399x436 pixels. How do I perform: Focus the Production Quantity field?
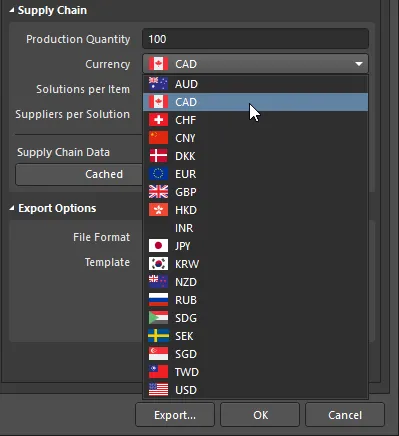tap(255, 39)
